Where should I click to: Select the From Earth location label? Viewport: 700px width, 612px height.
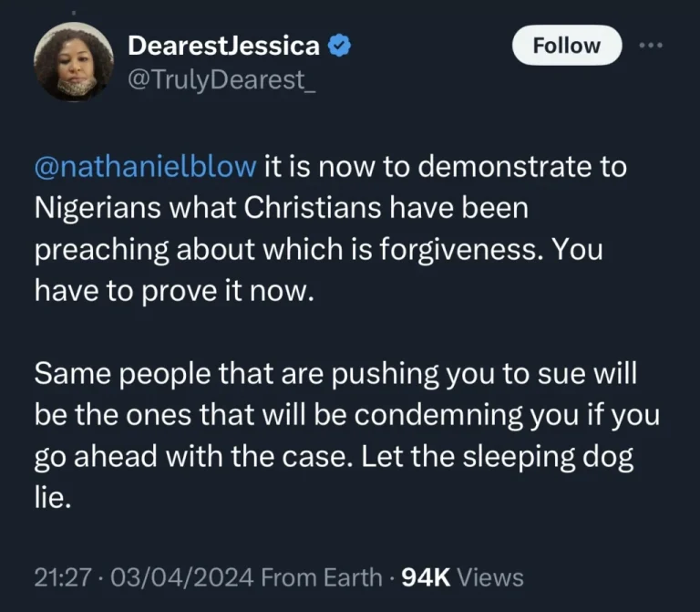pos(323,577)
